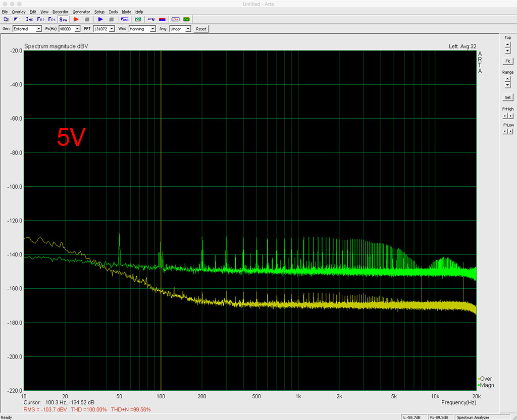Start generator with the blue play icon
Image resolution: width=517 pixels, height=420 pixels.
click(x=100, y=20)
